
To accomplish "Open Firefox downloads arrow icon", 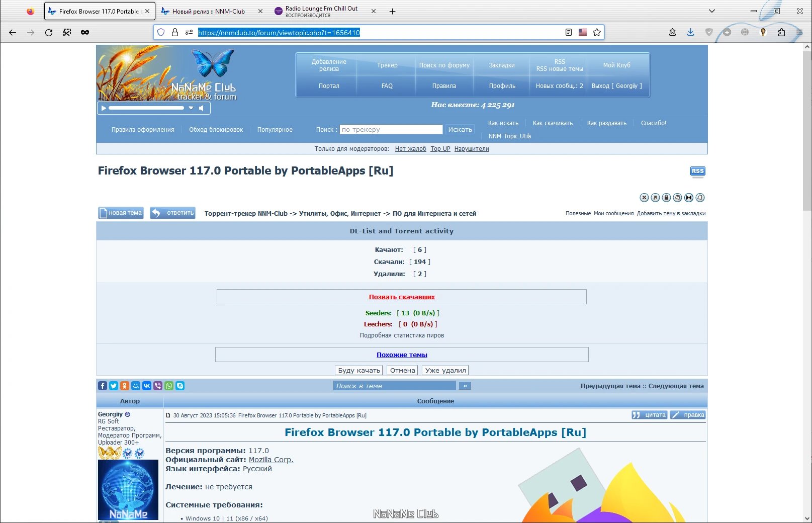I will tap(690, 32).
